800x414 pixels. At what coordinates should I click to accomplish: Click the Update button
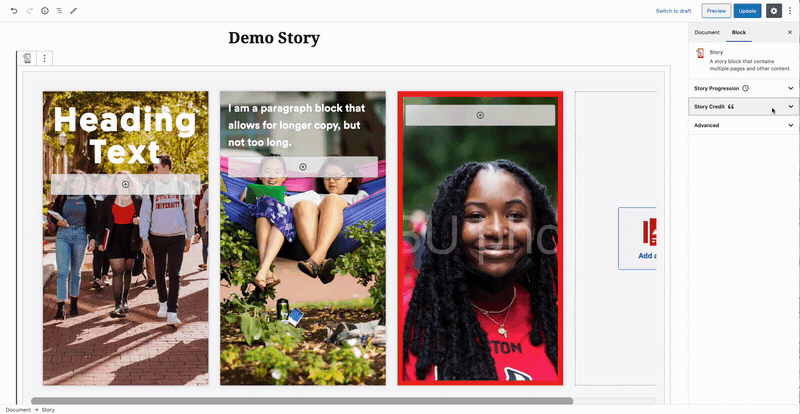(747, 11)
